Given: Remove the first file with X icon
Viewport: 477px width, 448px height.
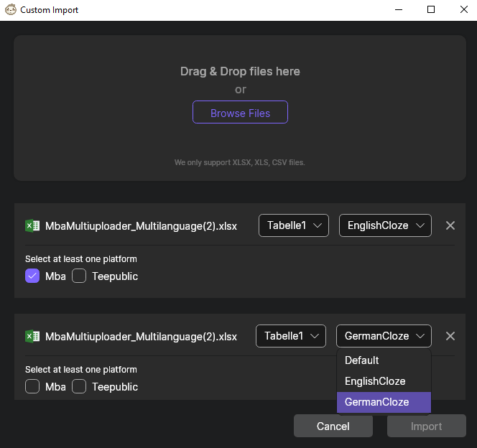Looking at the screenshot, I should pyautogui.click(x=450, y=225).
